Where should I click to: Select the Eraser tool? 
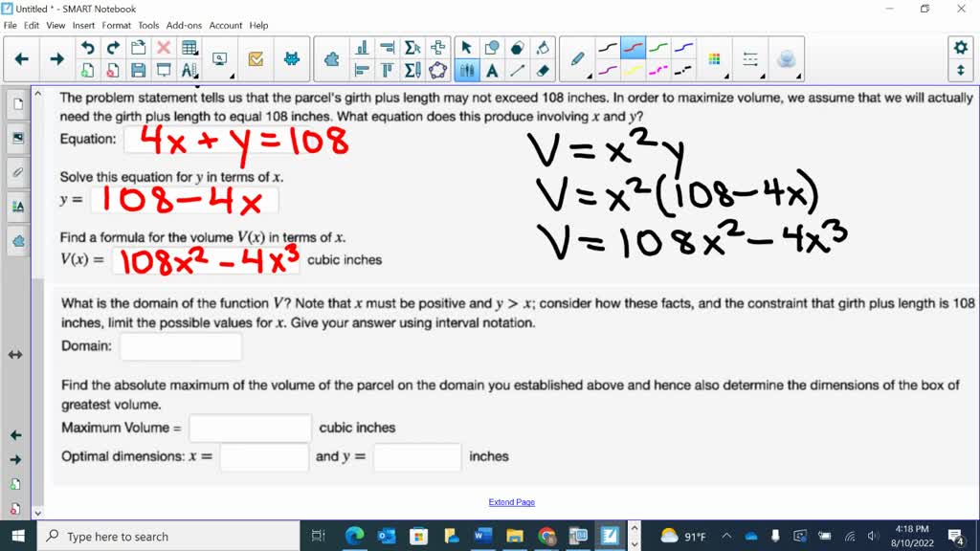click(543, 70)
